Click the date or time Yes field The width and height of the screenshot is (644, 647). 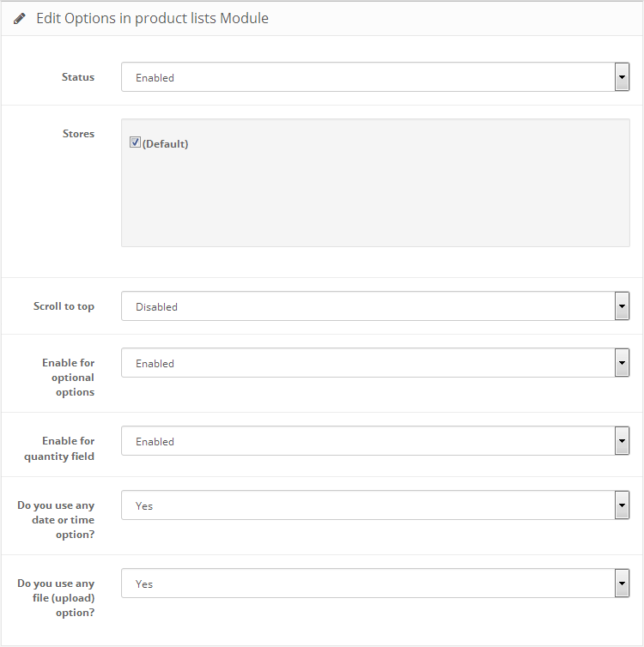coord(375,505)
